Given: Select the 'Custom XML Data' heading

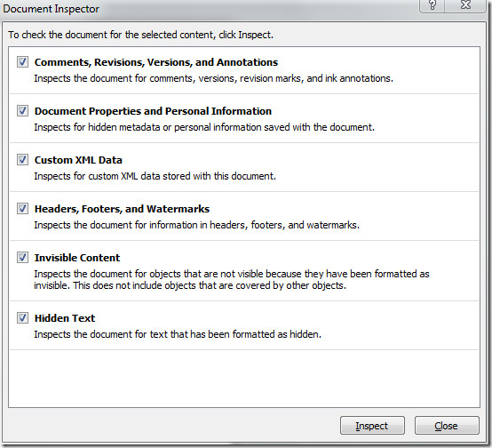Looking at the screenshot, I should point(78,160).
